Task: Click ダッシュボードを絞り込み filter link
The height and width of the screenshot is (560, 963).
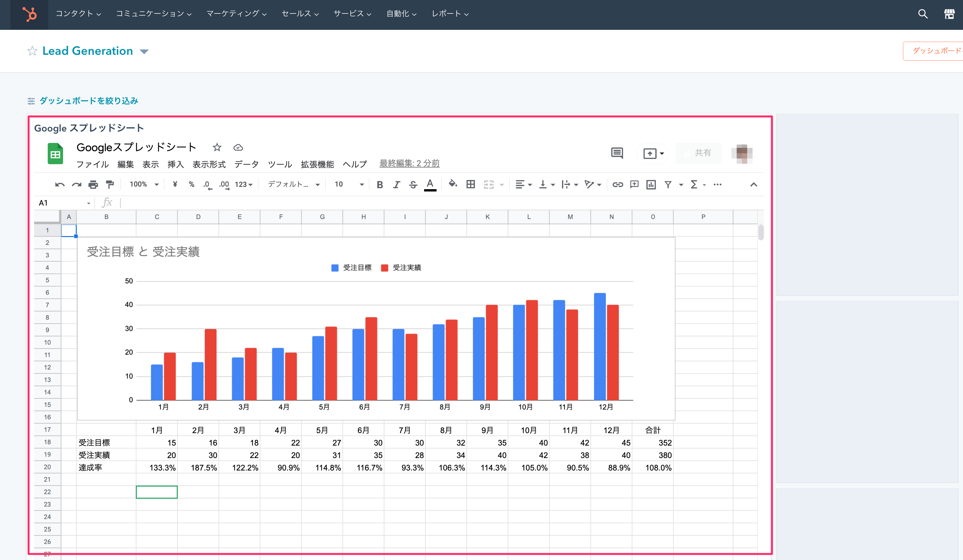Action: point(89,101)
